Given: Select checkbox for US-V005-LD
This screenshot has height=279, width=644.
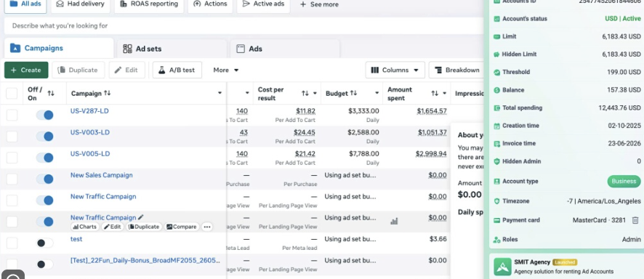Looking at the screenshot, I should 12,158.
